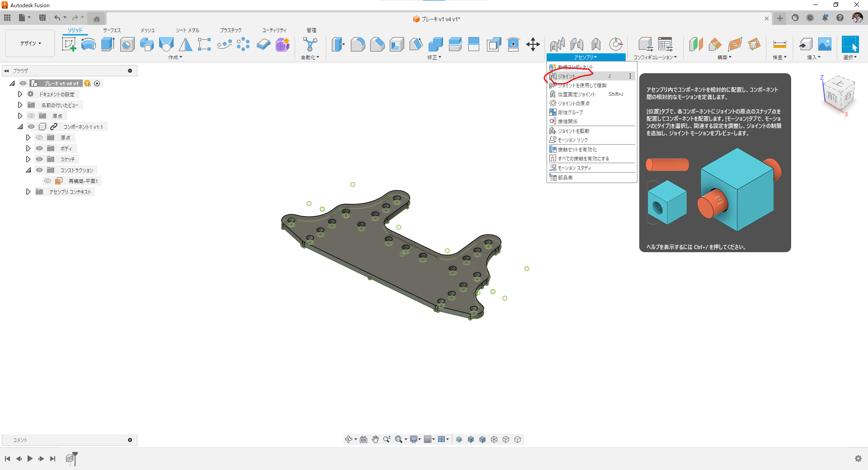Open the デザイン workspace dropdown
The width and height of the screenshot is (868, 470).
pyautogui.click(x=30, y=43)
